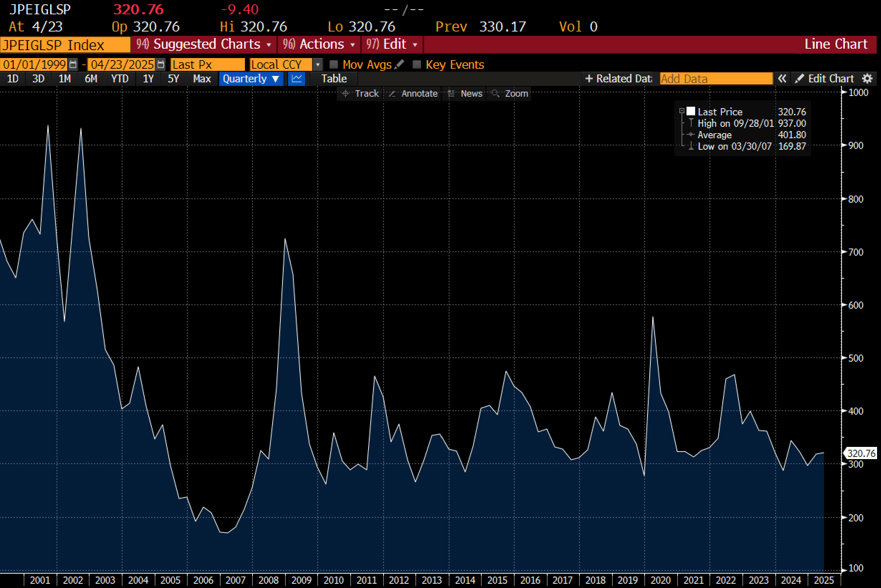Image resolution: width=881 pixels, height=588 pixels.
Task: Click the JPEIGLSP Index security field
Action: pos(65,45)
